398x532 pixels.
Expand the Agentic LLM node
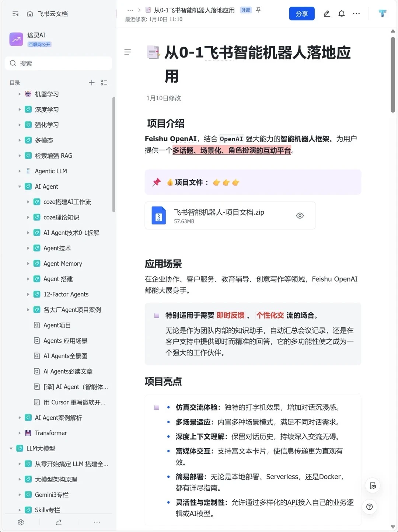click(x=20, y=171)
